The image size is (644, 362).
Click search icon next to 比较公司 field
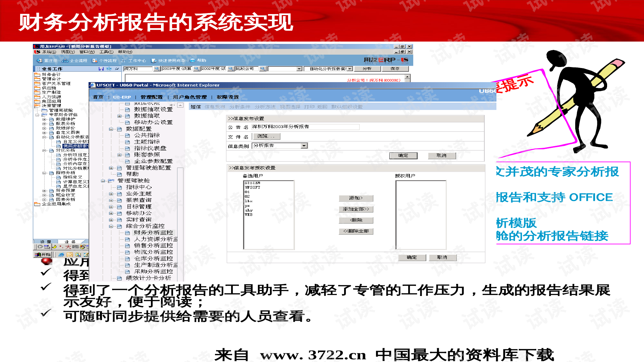[x=263, y=69]
